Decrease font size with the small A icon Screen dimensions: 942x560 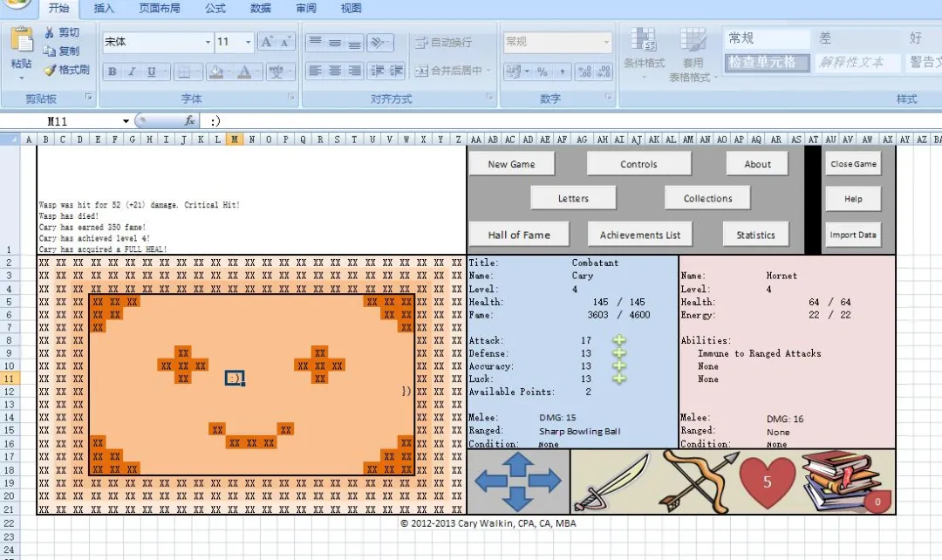(x=285, y=42)
